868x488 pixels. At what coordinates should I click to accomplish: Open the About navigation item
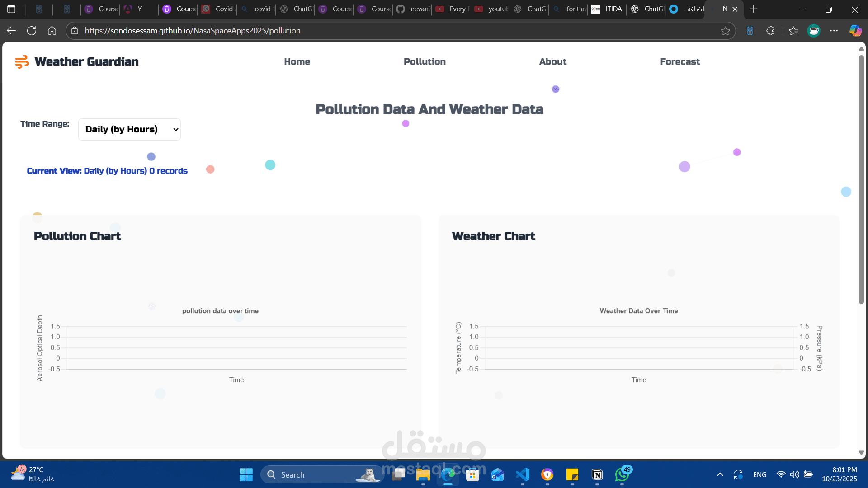(552, 62)
